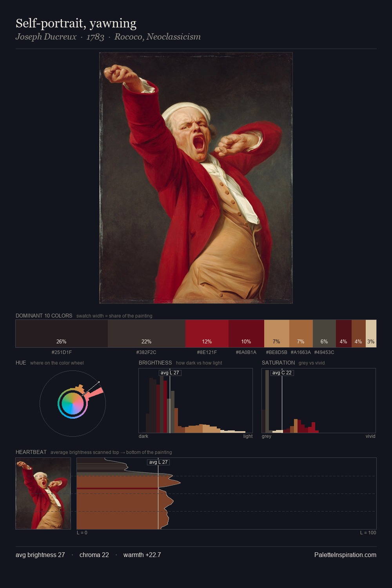Viewport: 392px width, 588px height.
Task: Click the tan 7% swatch #BE8D5B
Action: pos(277,334)
